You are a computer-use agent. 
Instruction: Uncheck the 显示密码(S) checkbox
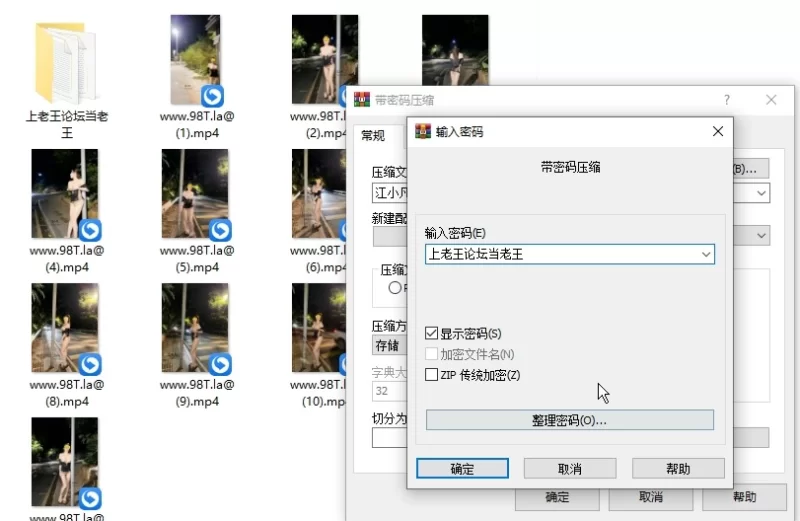point(432,333)
